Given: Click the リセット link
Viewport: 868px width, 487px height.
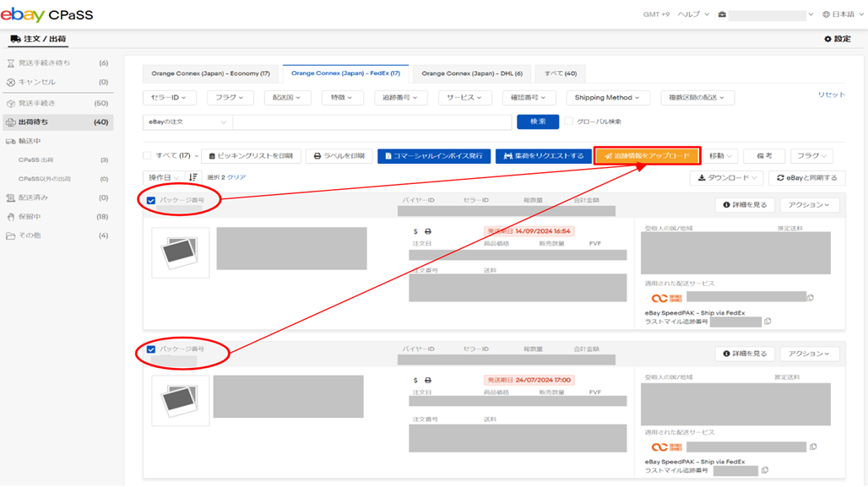Looking at the screenshot, I should click(x=832, y=95).
